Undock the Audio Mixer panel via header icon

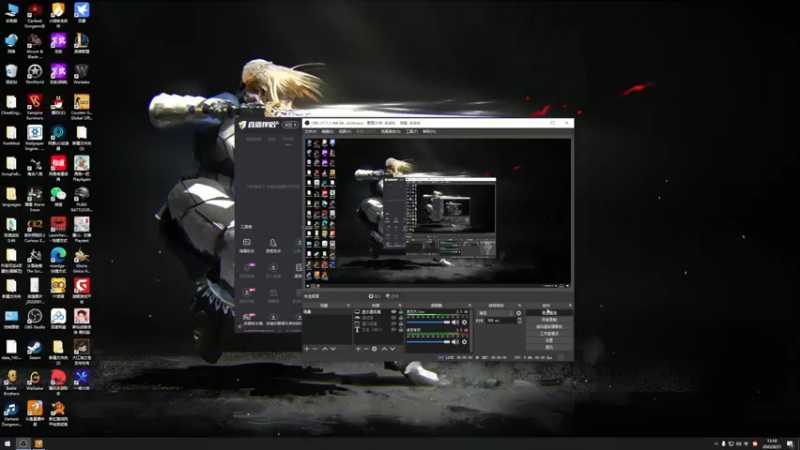[x=470, y=305]
